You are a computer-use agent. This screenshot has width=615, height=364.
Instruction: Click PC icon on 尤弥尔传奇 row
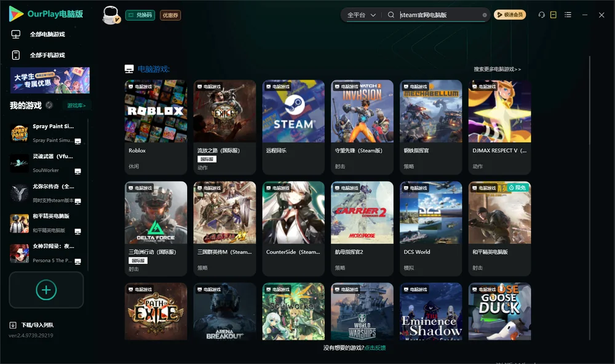tap(77, 202)
